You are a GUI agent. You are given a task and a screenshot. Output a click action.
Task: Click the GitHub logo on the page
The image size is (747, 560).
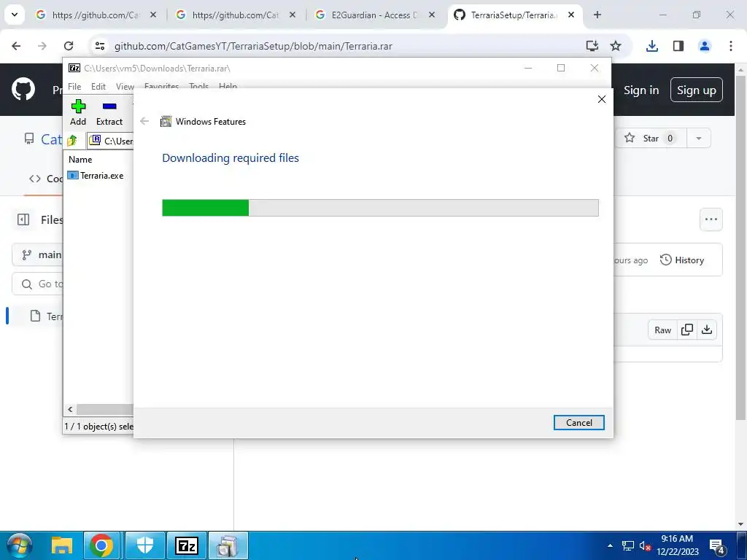[23, 90]
